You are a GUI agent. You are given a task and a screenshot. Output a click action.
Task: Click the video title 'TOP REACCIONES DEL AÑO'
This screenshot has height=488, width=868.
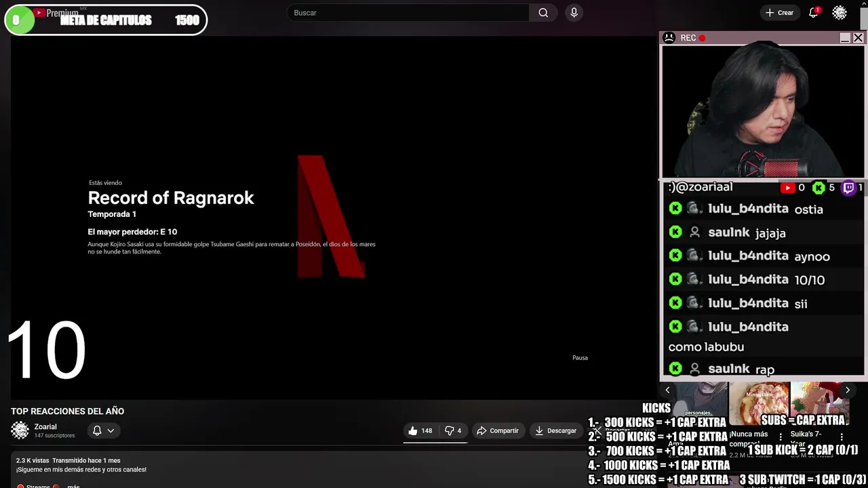click(x=67, y=411)
